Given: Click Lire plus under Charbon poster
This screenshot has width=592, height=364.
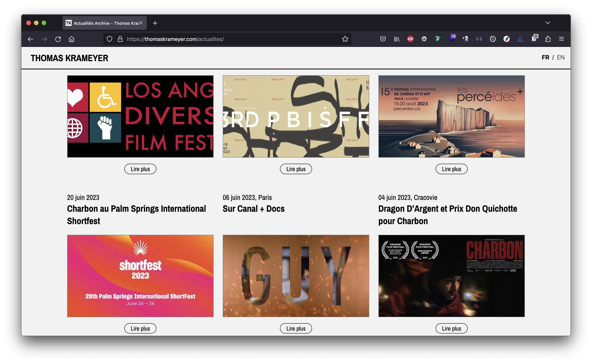Looking at the screenshot, I should pyautogui.click(x=451, y=328).
